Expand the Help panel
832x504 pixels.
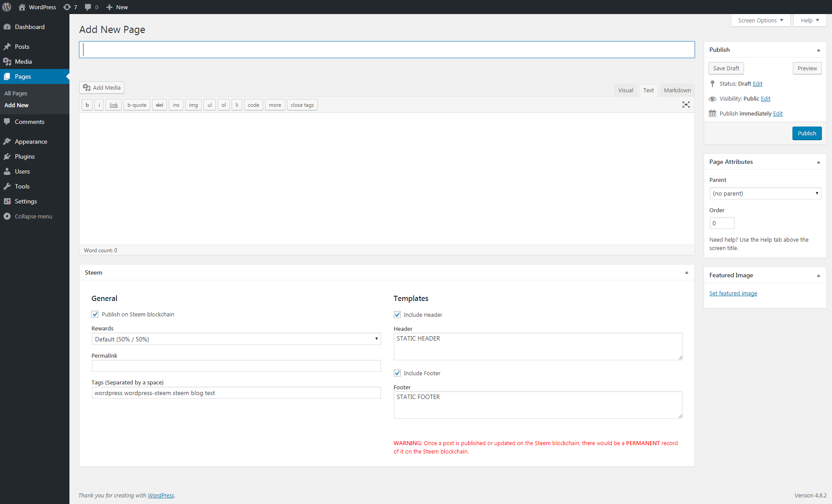click(x=810, y=20)
